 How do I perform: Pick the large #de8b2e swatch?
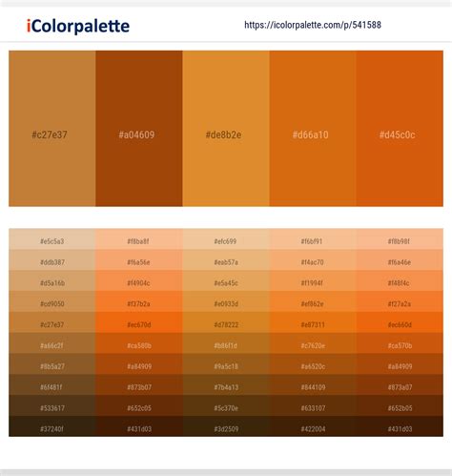click(226, 129)
